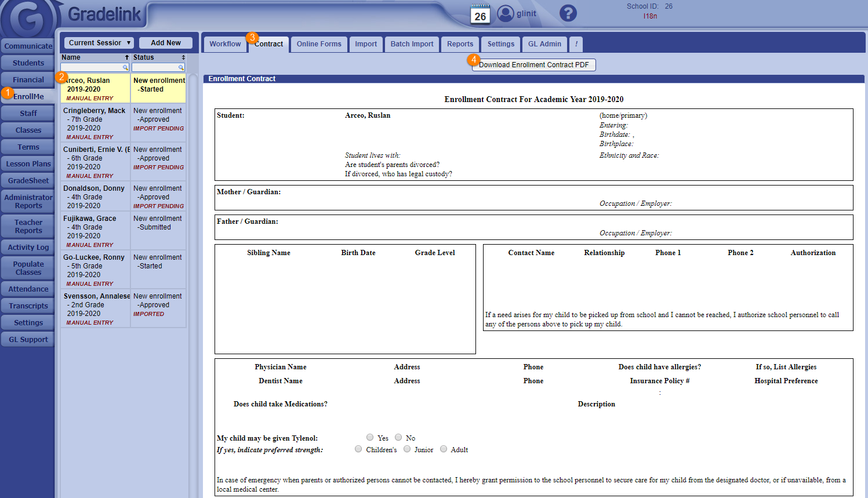Click the Status filter magnifier icon
This screenshot has height=498, width=868.
click(181, 68)
